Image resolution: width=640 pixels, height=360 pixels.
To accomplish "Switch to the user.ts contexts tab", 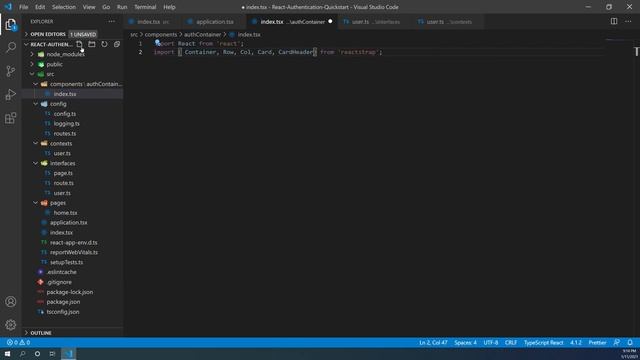I will (448, 22).
